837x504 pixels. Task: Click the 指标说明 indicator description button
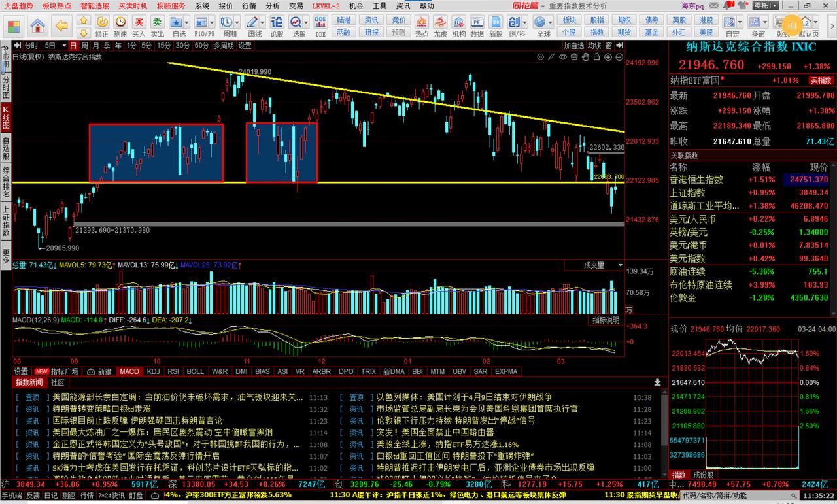[606, 320]
